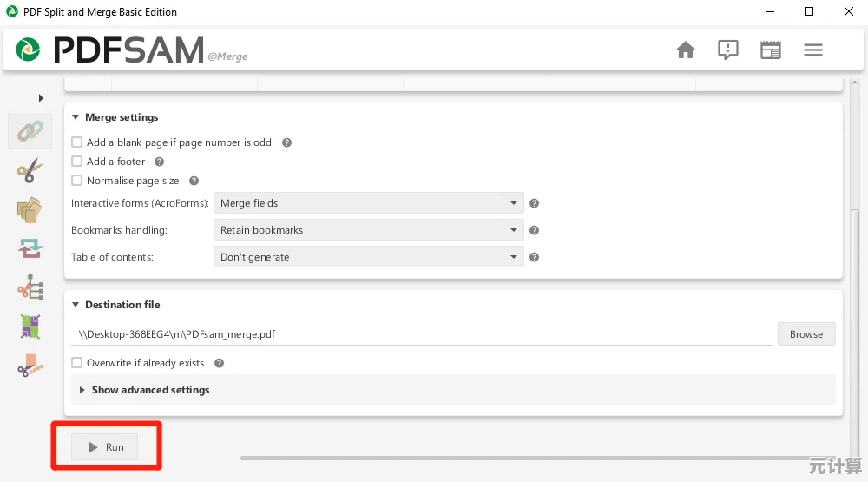Viewport: 868px width, 482px height.
Task: Open the Rotate tool in sidebar
Action: [30, 249]
